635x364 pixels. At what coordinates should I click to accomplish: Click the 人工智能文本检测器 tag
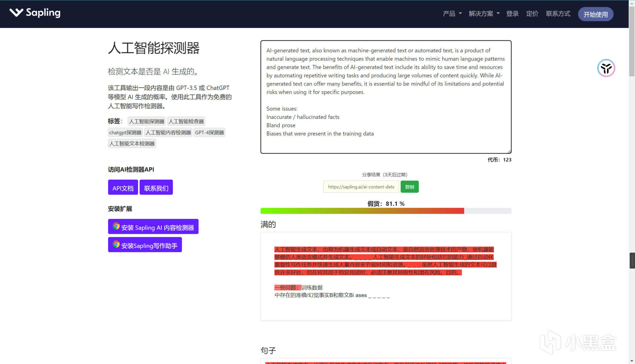tap(132, 144)
